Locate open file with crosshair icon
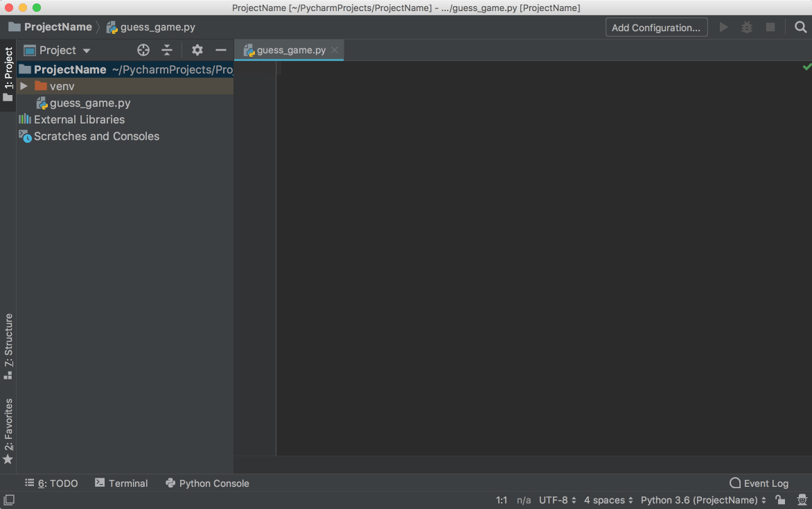Viewport: 812px width, 509px height. [143, 50]
